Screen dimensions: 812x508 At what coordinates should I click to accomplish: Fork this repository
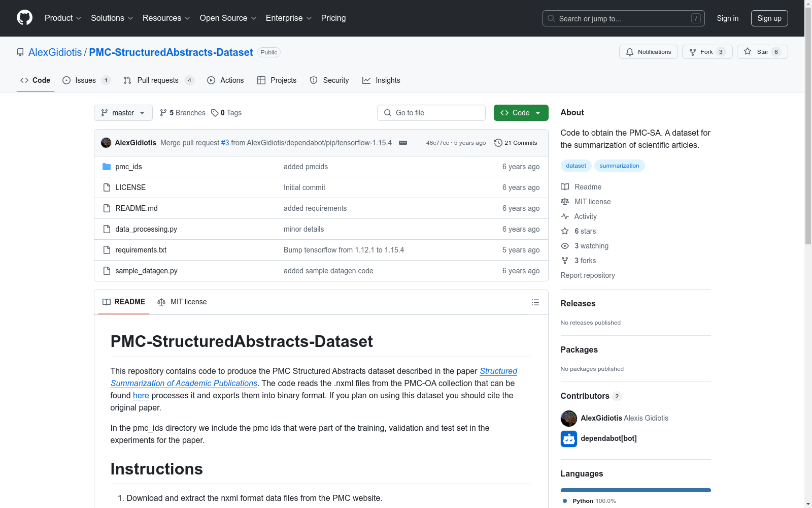pos(707,52)
